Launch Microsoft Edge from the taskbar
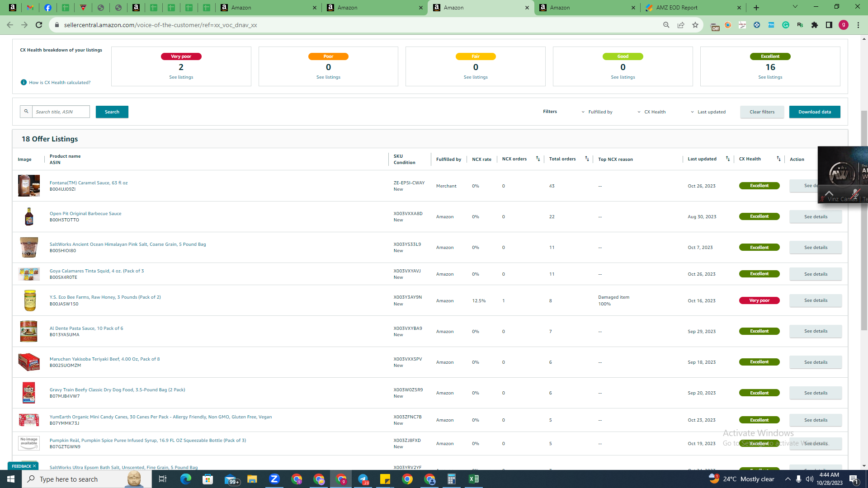 [185, 479]
